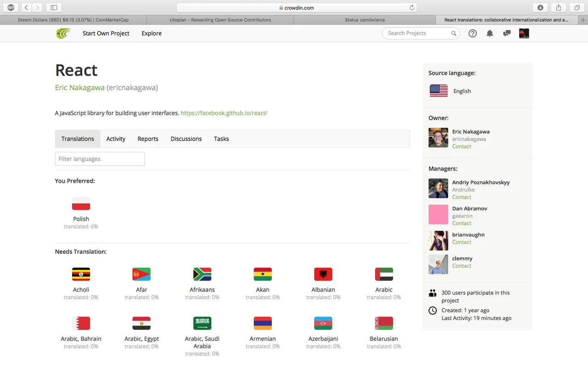This screenshot has width=588, height=368.
Task: Click the Safari address bar crowdin.com
Action: tap(296, 7)
